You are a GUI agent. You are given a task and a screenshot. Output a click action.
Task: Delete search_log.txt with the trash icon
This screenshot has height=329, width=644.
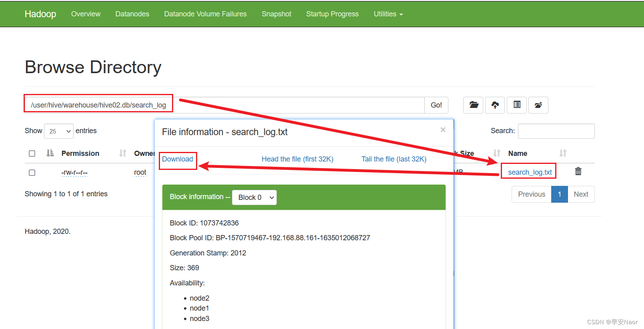tap(578, 171)
